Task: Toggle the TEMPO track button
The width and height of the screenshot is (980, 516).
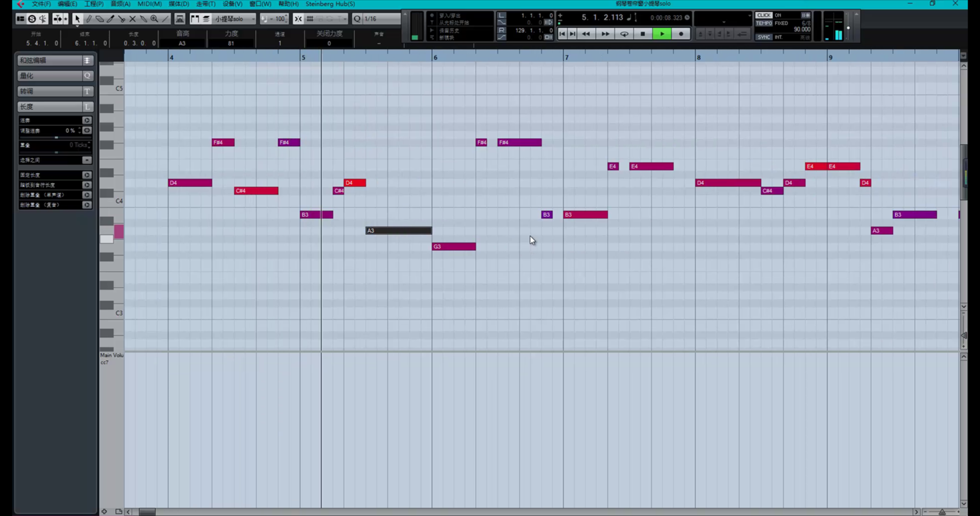Action: (764, 23)
